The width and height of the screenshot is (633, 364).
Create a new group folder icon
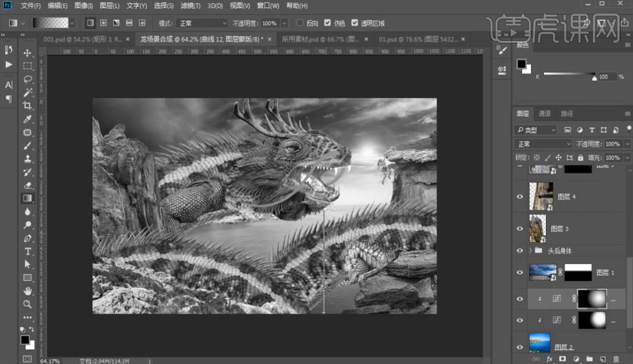click(590, 359)
